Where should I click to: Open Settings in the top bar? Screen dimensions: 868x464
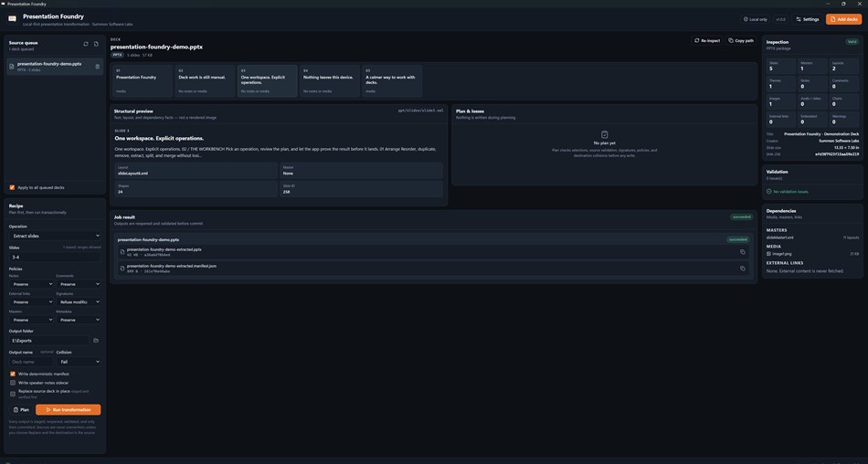807,19
